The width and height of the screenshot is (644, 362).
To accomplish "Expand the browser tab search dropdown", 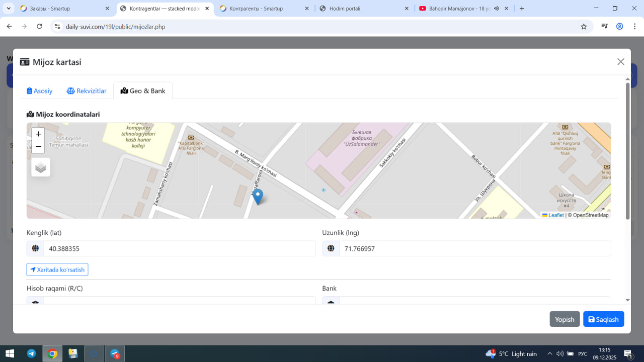I will [9, 9].
